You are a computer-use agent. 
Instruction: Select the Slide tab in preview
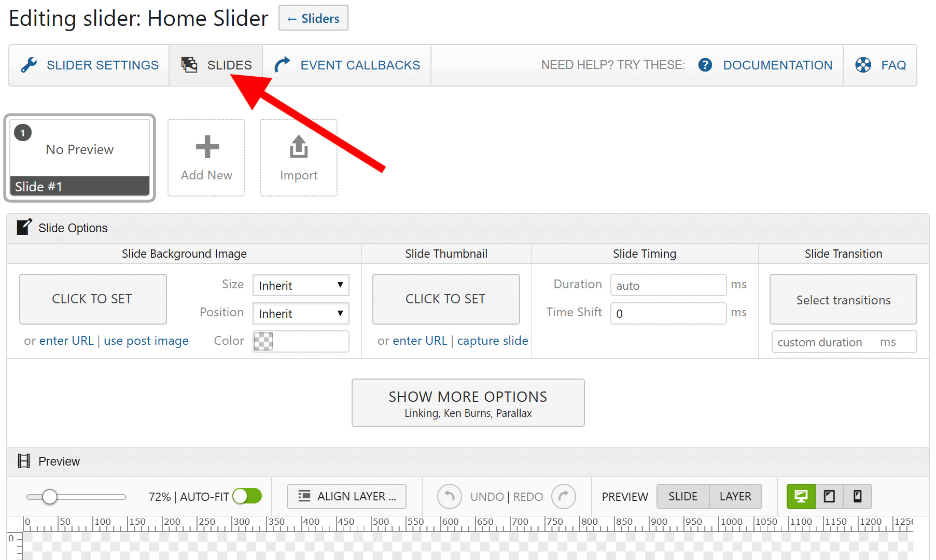tap(682, 496)
